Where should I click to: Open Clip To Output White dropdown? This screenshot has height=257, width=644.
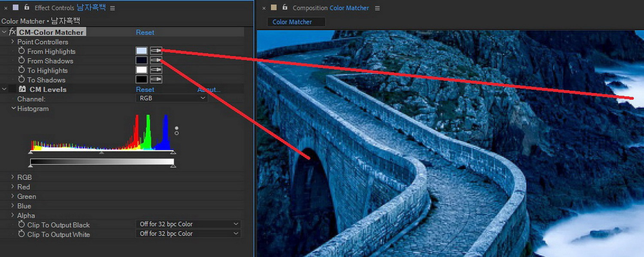[188, 233]
